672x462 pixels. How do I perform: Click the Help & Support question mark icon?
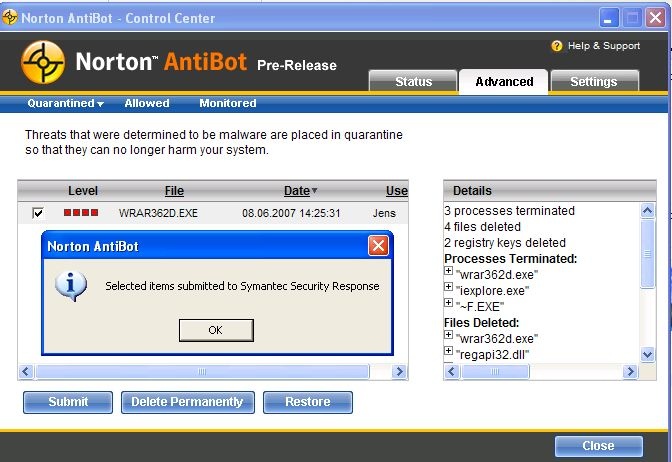point(556,46)
